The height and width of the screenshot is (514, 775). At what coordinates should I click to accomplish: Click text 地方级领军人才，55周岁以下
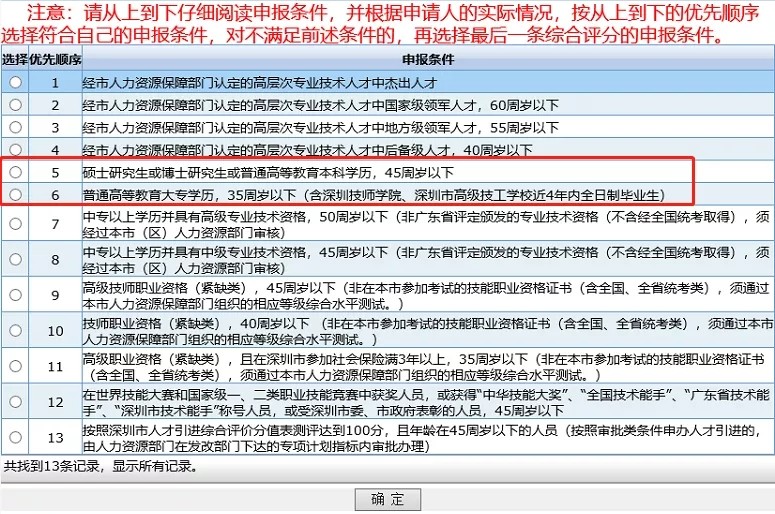point(470,128)
